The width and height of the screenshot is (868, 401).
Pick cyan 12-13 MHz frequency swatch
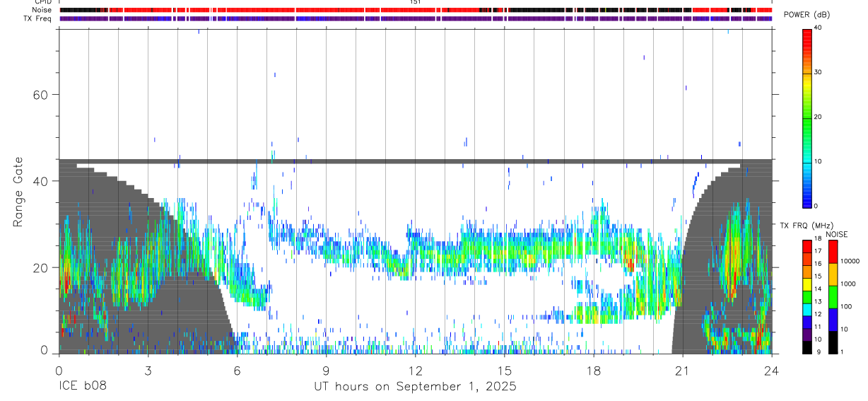tap(807, 309)
